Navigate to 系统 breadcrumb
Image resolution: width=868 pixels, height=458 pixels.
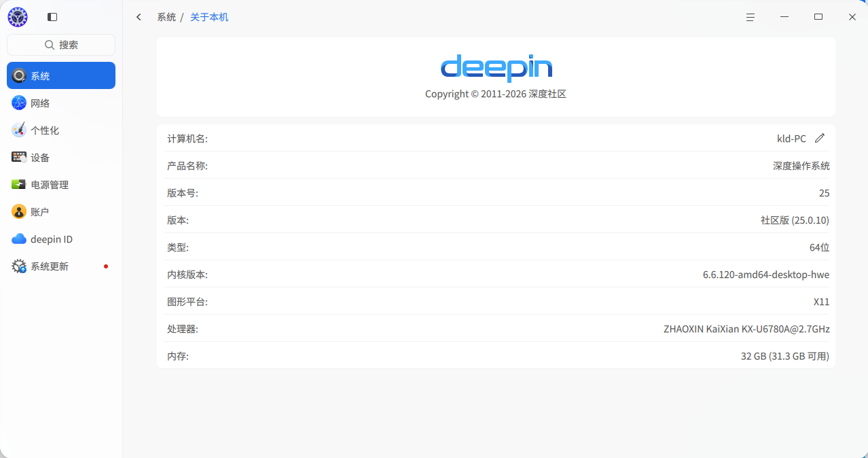coord(166,17)
